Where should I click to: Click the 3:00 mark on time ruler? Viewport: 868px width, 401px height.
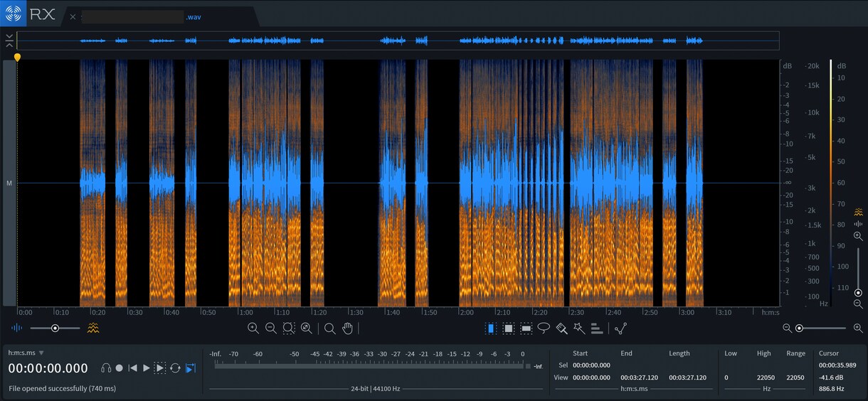tap(687, 312)
